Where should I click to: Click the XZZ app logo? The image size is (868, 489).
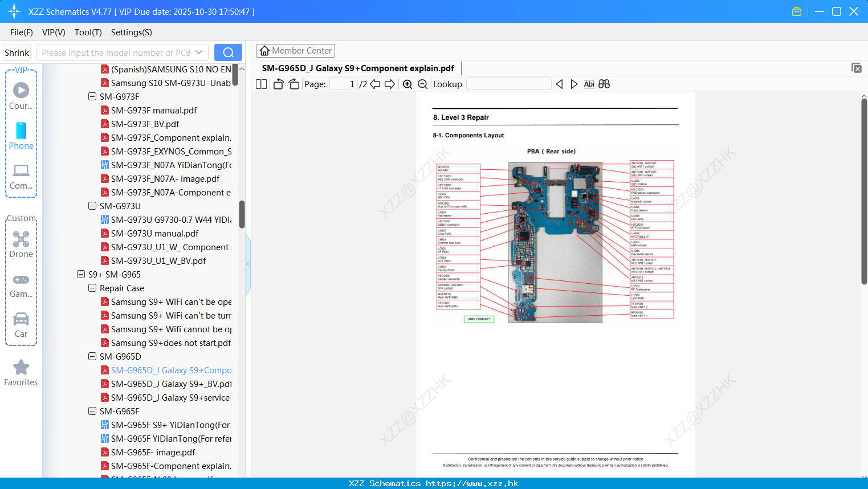click(x=14, y=11)
